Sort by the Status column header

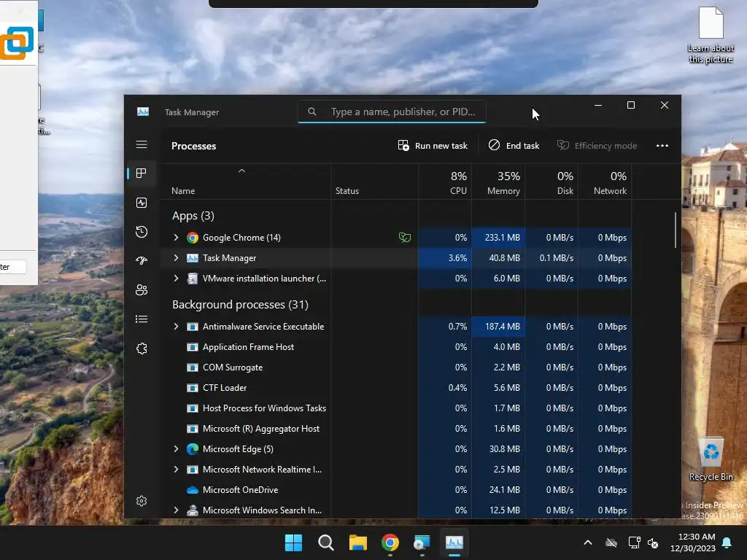[x=374, y=182]
